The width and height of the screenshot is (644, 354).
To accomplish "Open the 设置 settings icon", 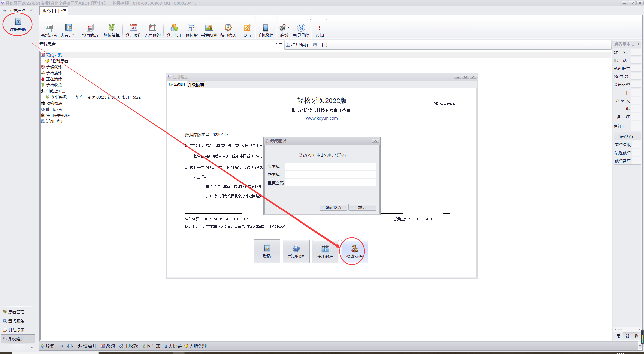I will pyautogui.click(x=247, y=30).
